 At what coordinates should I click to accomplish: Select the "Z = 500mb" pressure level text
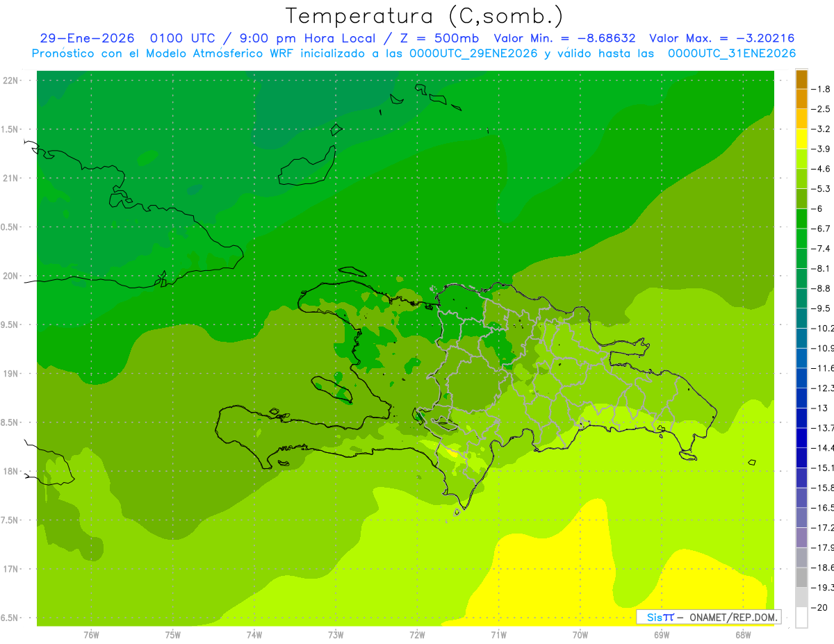441,38
